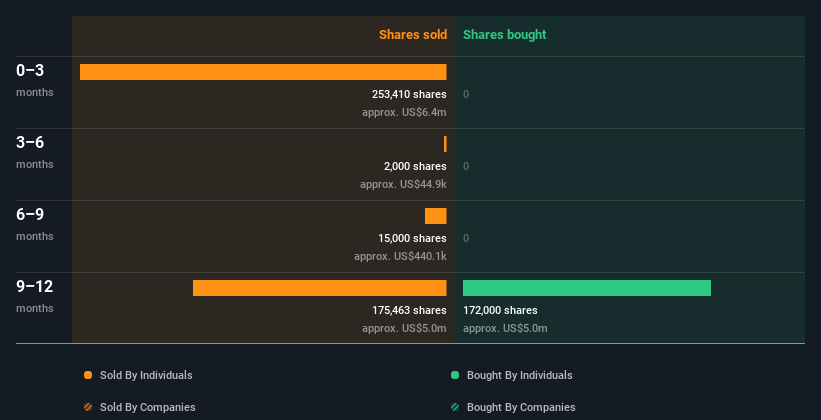Select the 172,000 shares value
Viewport: 821px width, 420px height.
pyautogui.click(x=500, y=310)
